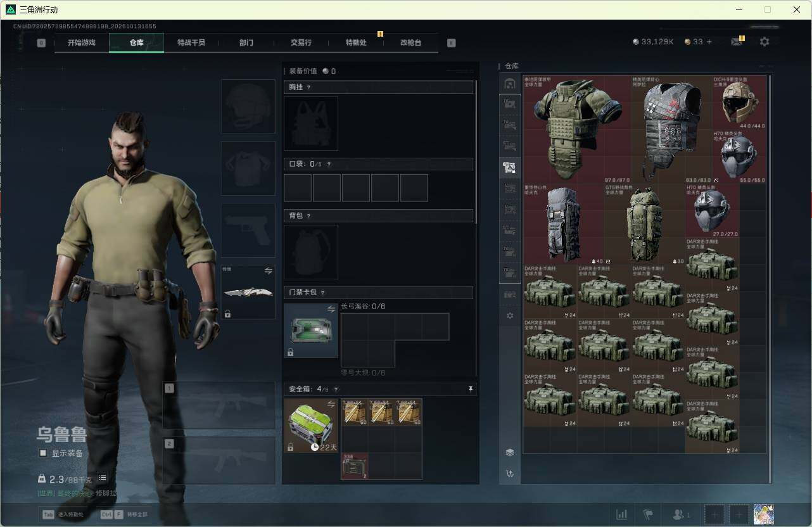Image resolution: width=812 pixels, height=527 pixels.
Task: Select the GT5 backpack in the warehouse
Action: (x=645, y=224)
